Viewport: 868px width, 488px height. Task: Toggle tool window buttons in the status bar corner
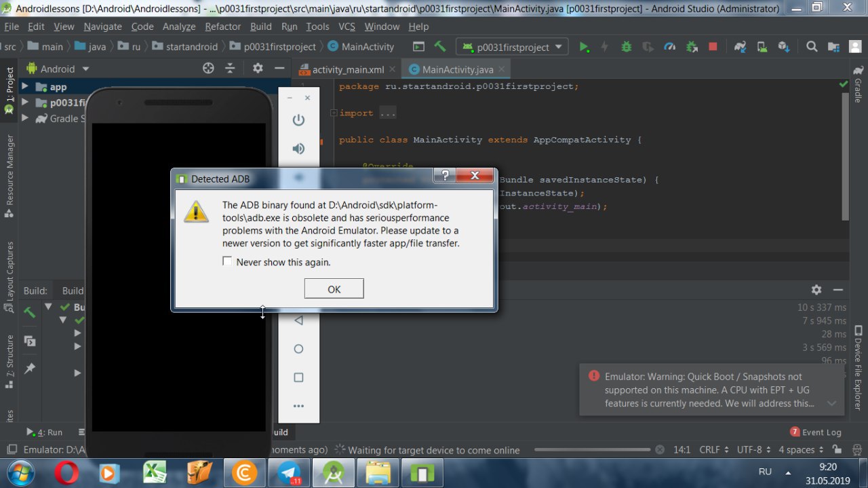(x=11, y=449)
